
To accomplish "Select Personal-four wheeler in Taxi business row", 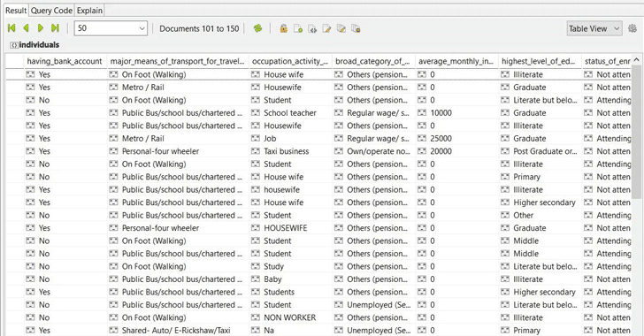I will pos(178,151).
